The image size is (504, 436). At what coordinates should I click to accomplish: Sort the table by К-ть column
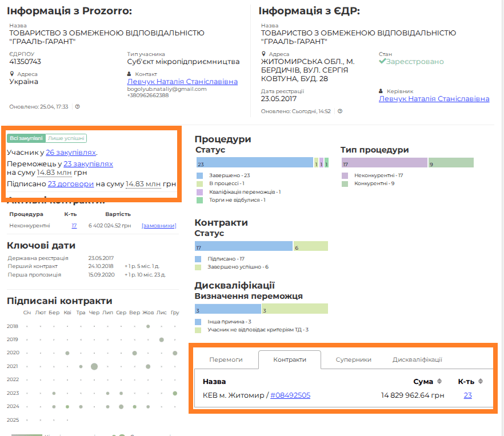coord(481,381)
